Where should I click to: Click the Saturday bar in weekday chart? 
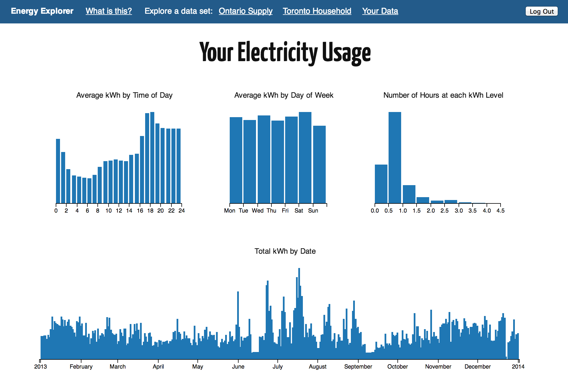click(305, 157)
